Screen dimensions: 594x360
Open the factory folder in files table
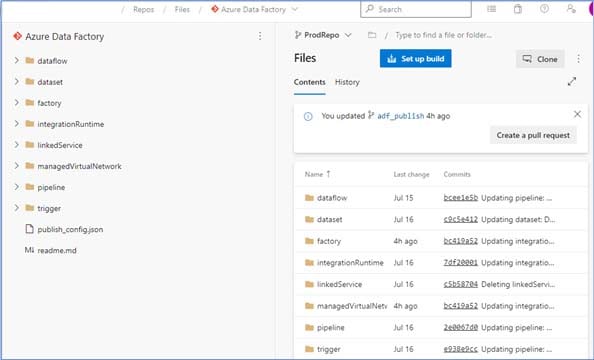tap(329, 241)
